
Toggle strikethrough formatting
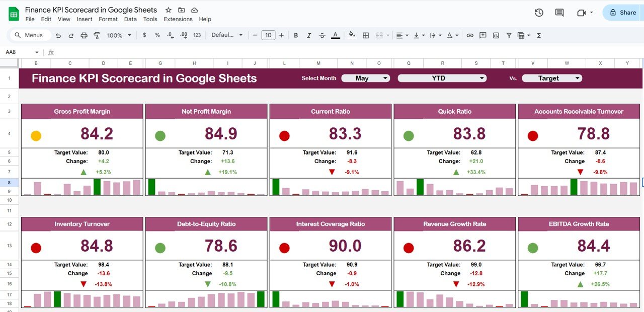click(x=322, y=35)
